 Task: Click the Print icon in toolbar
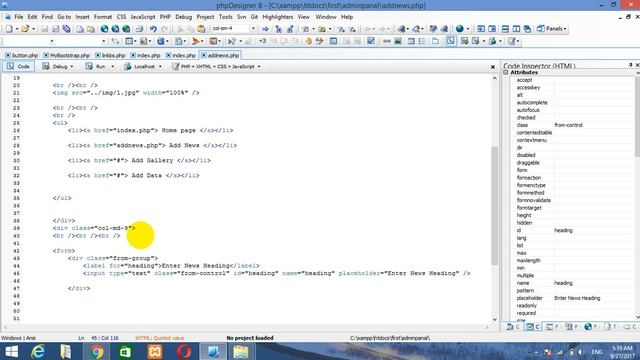coord(139,29)
